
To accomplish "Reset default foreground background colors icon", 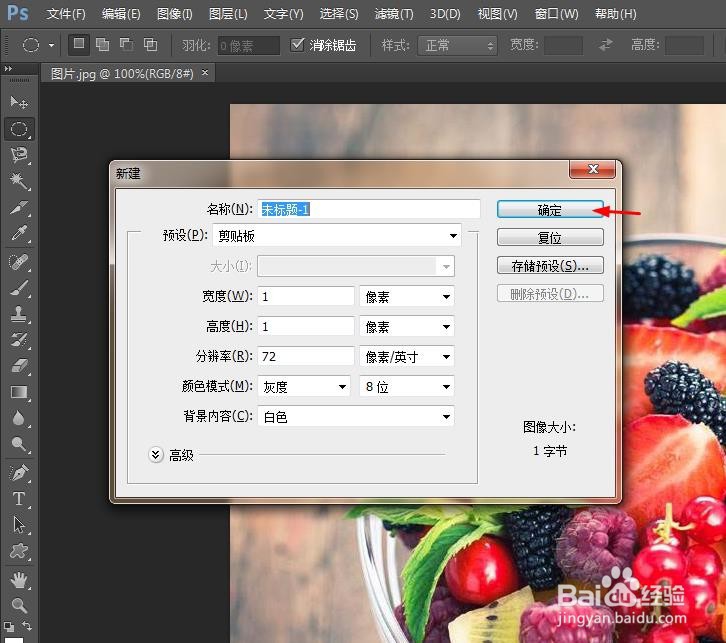I will (x=8, y=627).
